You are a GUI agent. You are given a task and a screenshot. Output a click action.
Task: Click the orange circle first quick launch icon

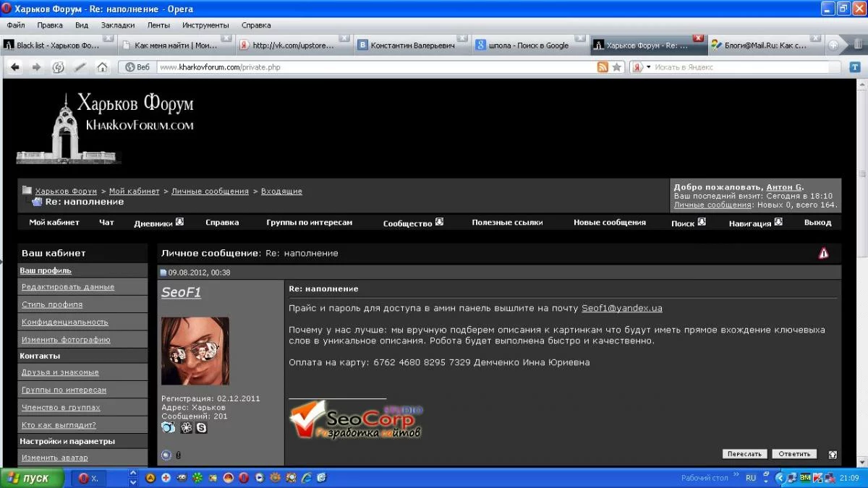150,478
